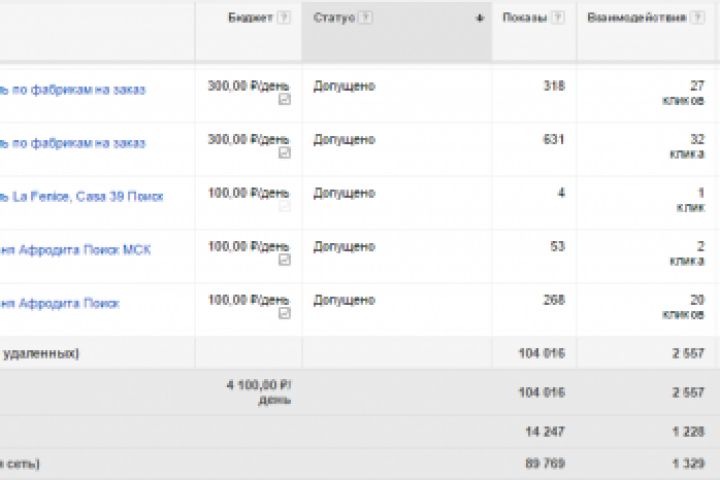Click the Допущено status in the first row
720x480 pixels.
point(344,86)
